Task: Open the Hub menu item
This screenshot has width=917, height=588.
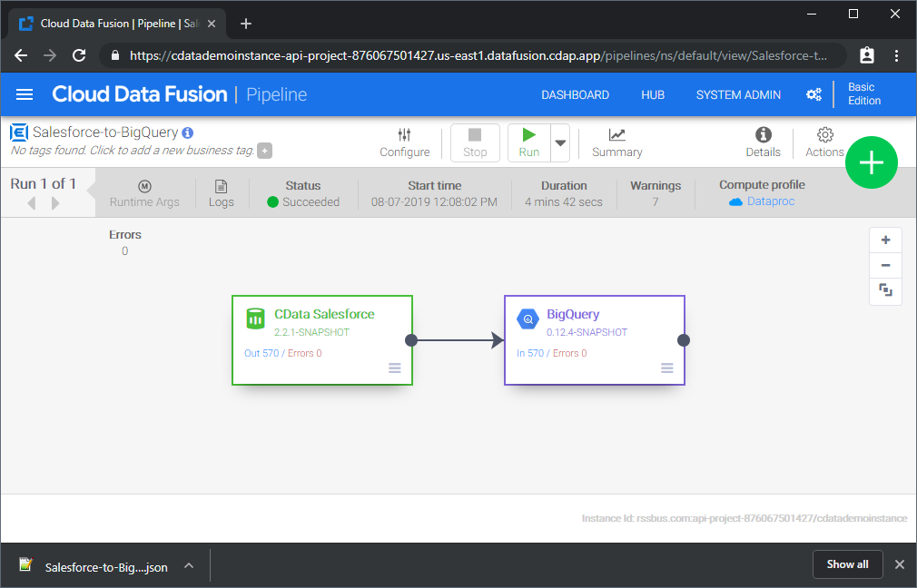Action: (652, 94)
